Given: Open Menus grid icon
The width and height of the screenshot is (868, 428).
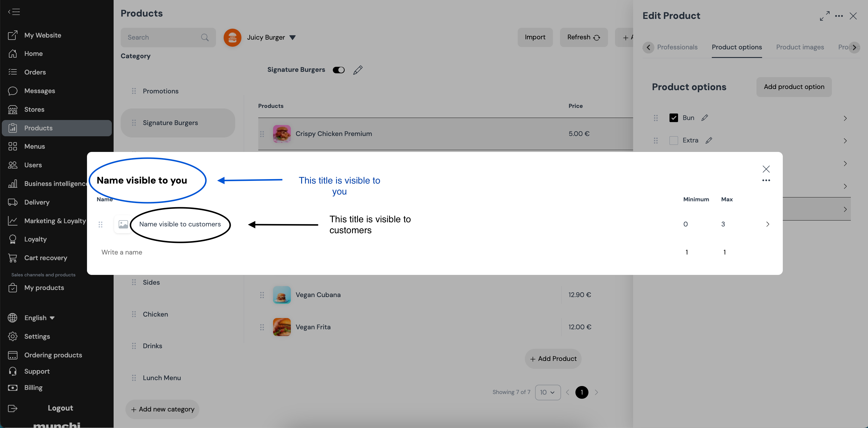Looking at the screenshot, I should [x=13, y=146].
